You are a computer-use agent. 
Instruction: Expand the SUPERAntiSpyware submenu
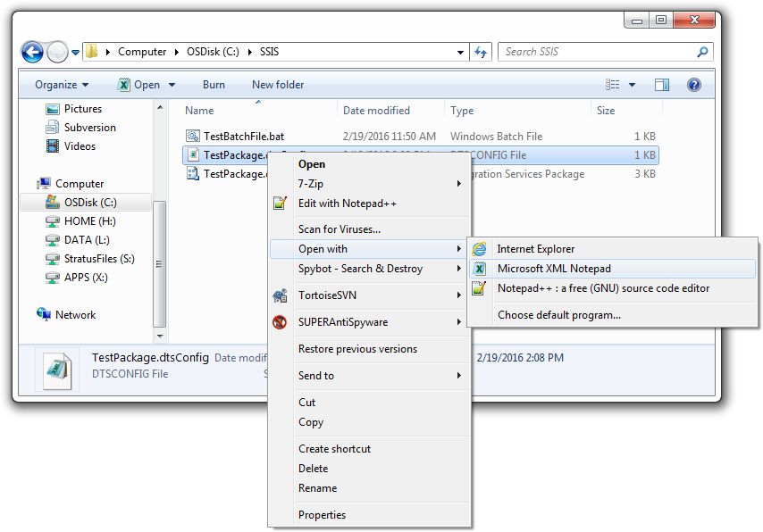point(370,322)
